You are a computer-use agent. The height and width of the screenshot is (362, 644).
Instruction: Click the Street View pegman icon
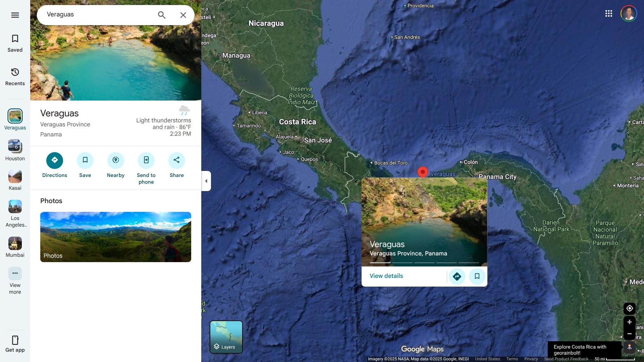coord(629,348)
